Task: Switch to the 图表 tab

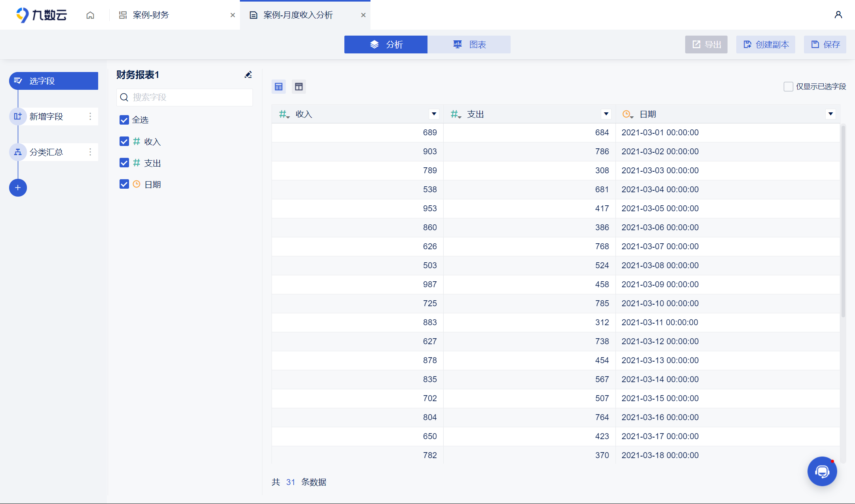Action: click(x=469, y=45)
